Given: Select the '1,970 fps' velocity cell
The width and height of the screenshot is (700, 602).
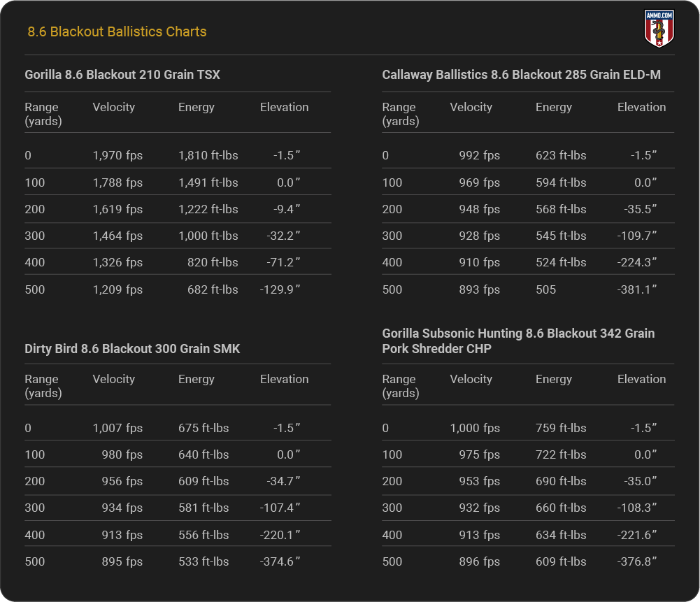Looking at the screenshot, I should coord(118,155).
